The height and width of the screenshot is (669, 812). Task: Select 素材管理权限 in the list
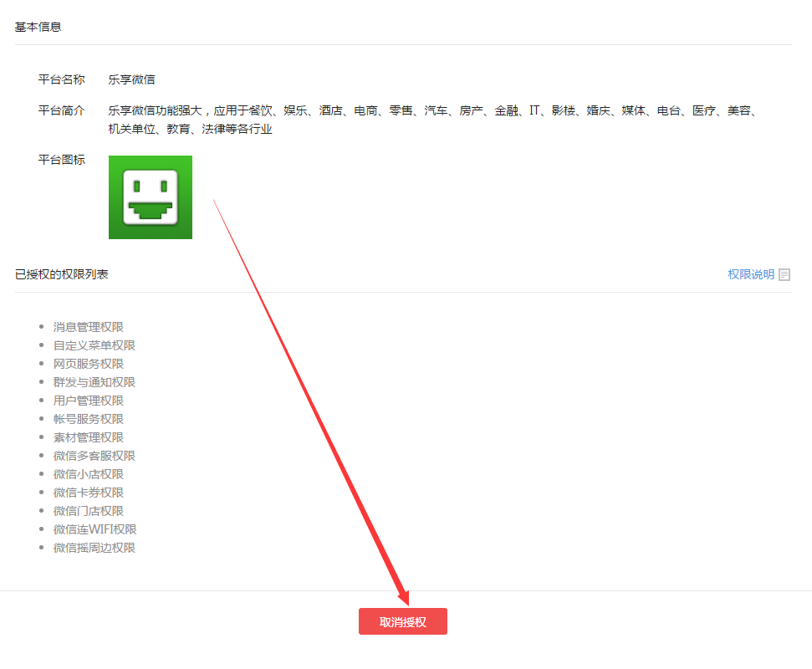pos(88,437)
